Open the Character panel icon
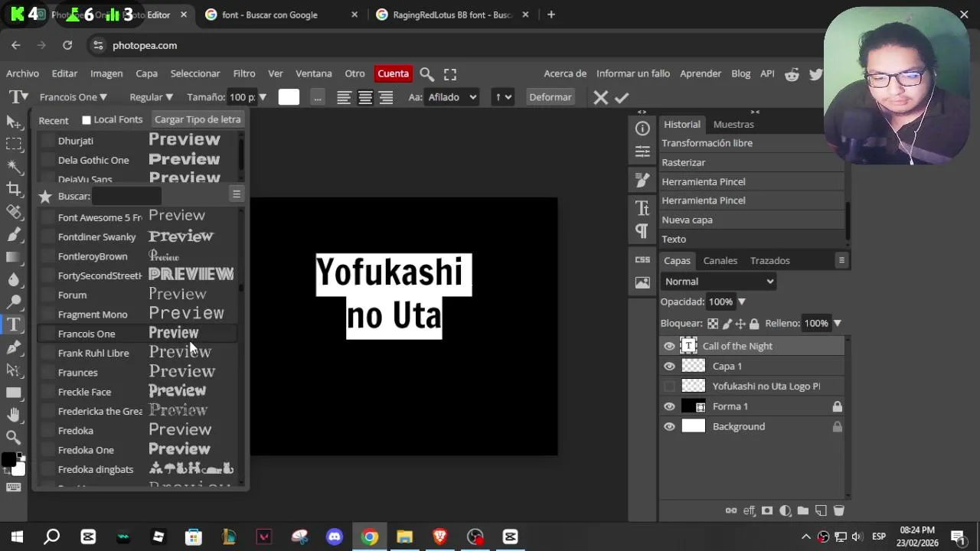Screen dimensions: 980x551 coord(642,208)
